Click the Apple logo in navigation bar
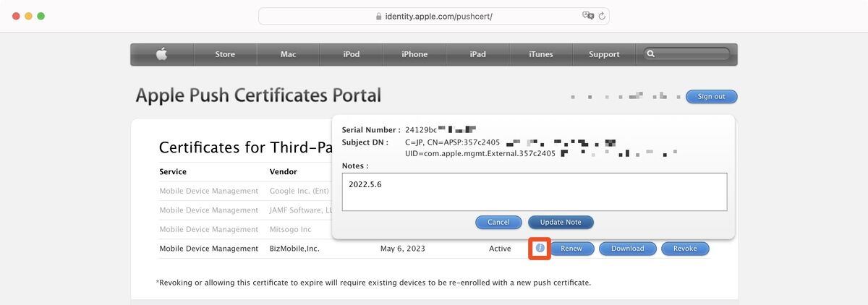Viewport: 868px width, 305px height. point(162,54)
